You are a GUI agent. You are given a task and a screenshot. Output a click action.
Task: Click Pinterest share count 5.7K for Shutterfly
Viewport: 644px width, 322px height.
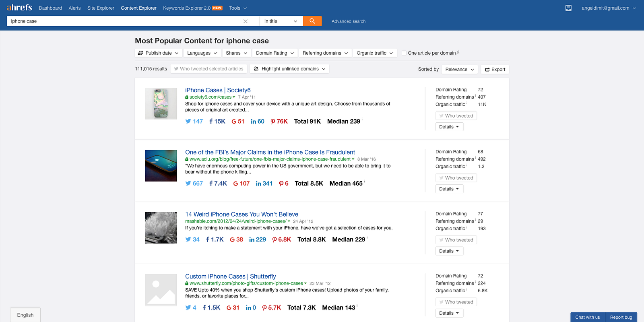pos(272,308)
